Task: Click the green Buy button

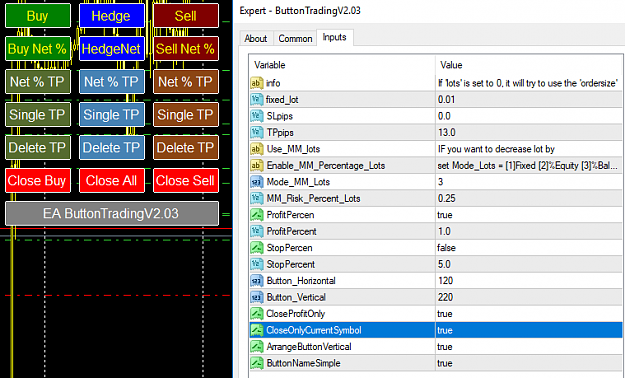Action: point(38,16)
